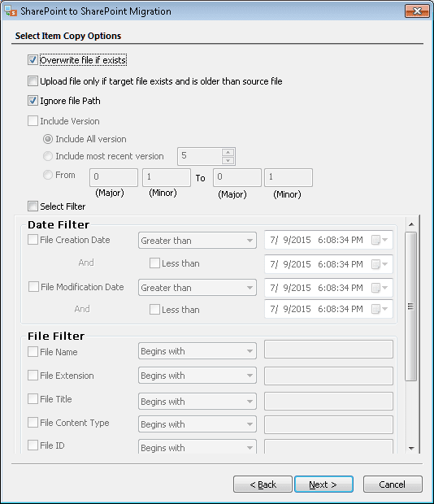Click the File Content Type value field
The width and height of the screenshot is (434, 504).
pos(328,425)
